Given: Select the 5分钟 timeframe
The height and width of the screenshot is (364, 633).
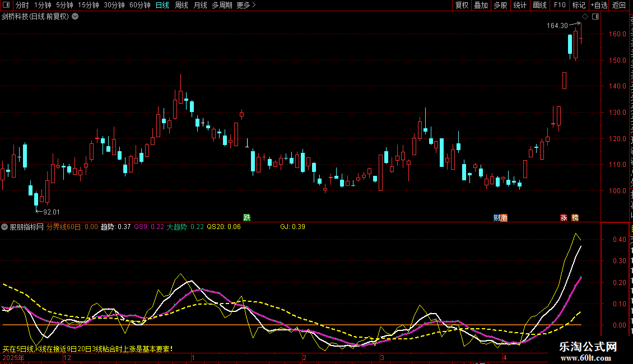Looking at the screenshot, I should (64, 5).
